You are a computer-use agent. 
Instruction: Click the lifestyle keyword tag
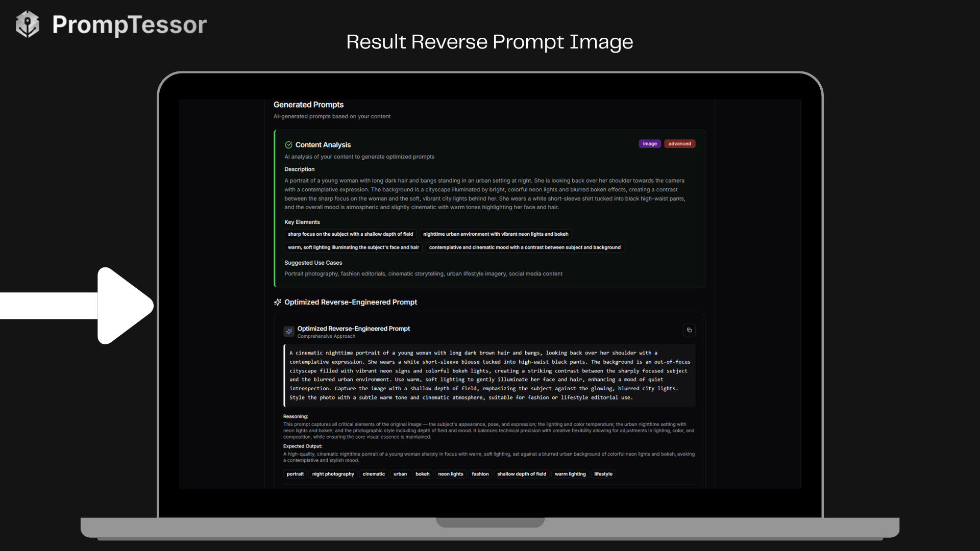tap(603, 474)
